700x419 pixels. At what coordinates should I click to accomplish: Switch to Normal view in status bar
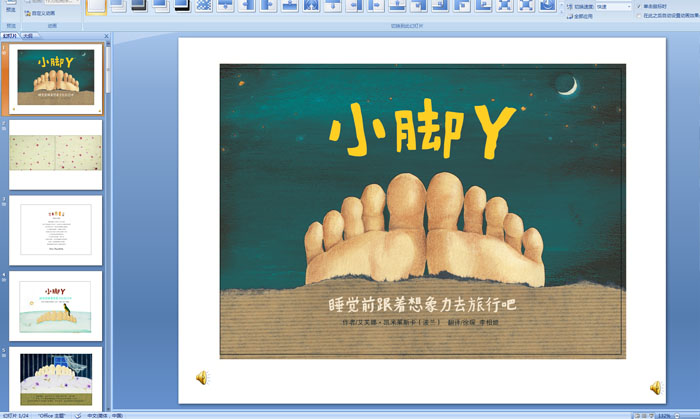coord(637,415)
